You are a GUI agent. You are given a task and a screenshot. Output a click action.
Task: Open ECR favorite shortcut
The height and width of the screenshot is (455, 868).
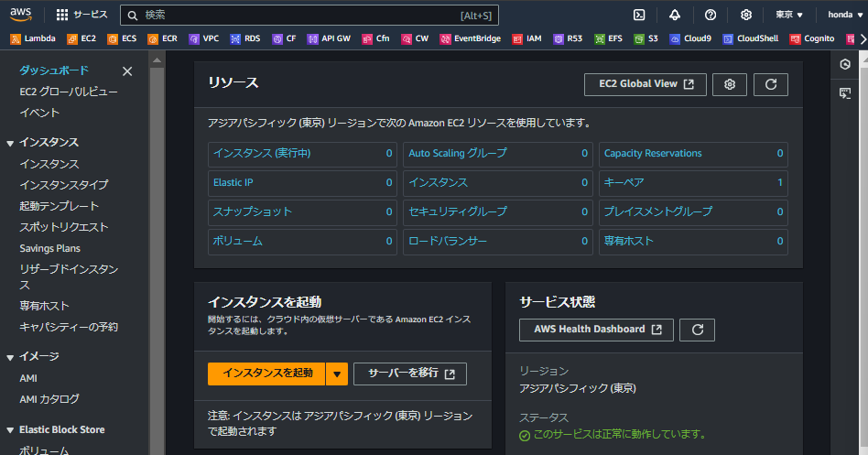163,38
